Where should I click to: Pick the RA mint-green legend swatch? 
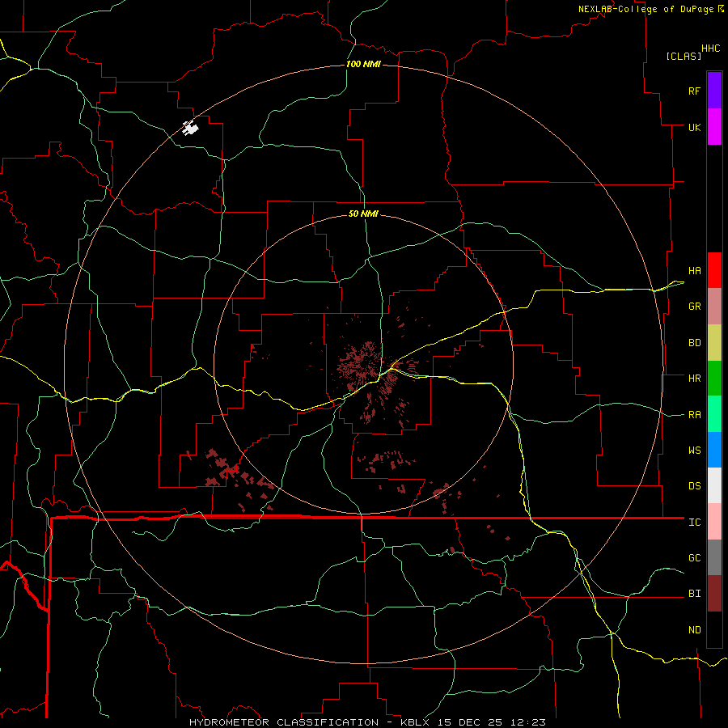pyautogui.click(x=714, y=414)
